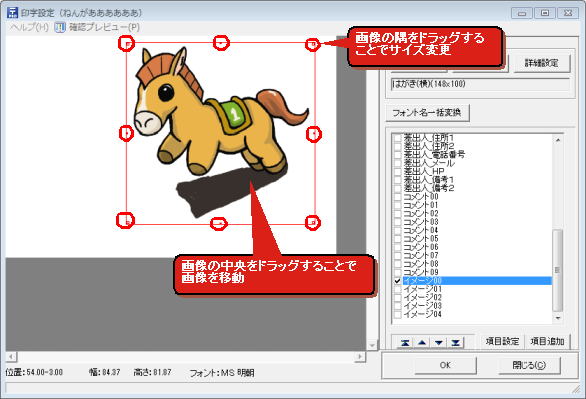Click the 幅:84.37 status text

(x=105, y=372)
